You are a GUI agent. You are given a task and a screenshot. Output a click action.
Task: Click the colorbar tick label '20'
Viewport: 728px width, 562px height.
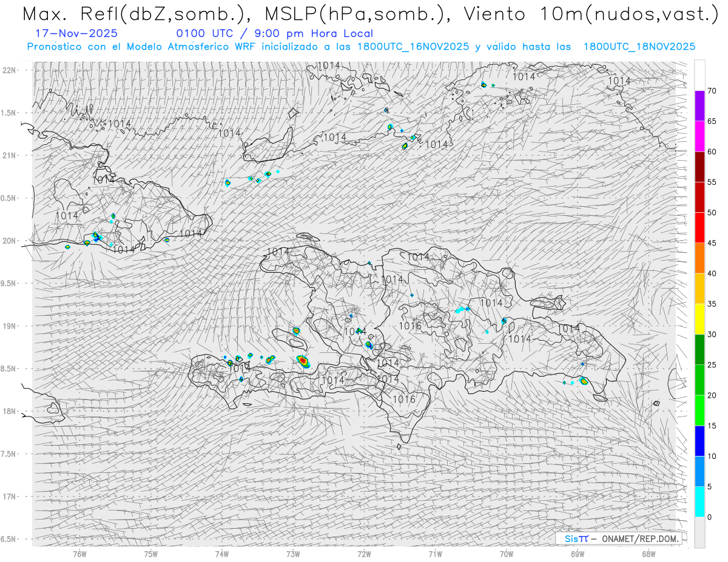point(712,395)
